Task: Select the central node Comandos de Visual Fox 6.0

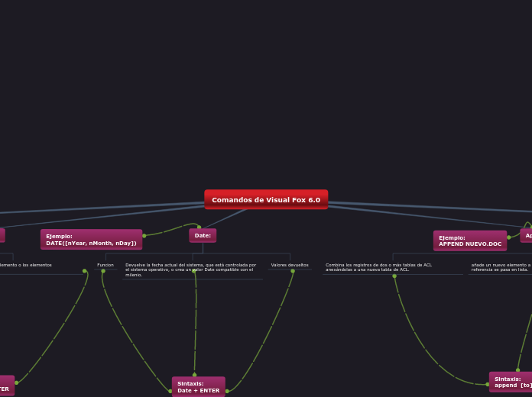Action: pyautogui.click(x=266, y=199)
